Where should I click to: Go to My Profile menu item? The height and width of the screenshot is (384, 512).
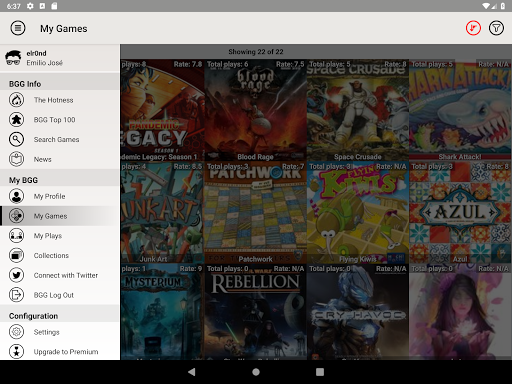point(60,196)
